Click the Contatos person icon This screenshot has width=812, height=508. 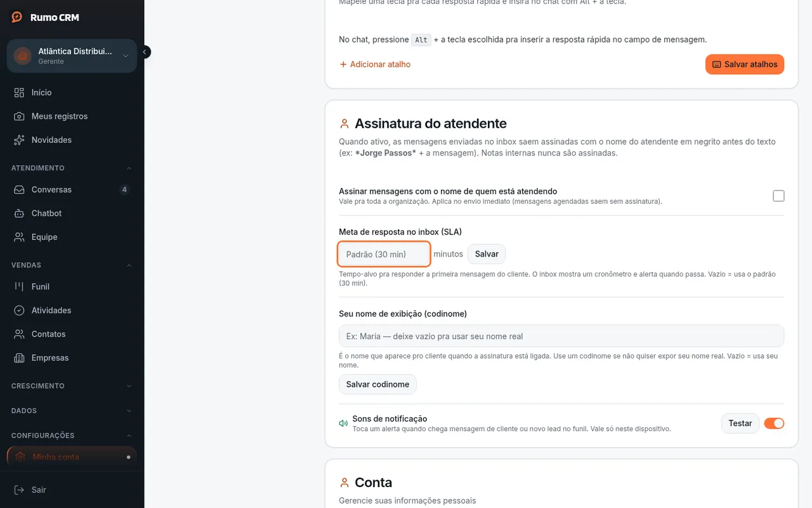tap(20, 334)
